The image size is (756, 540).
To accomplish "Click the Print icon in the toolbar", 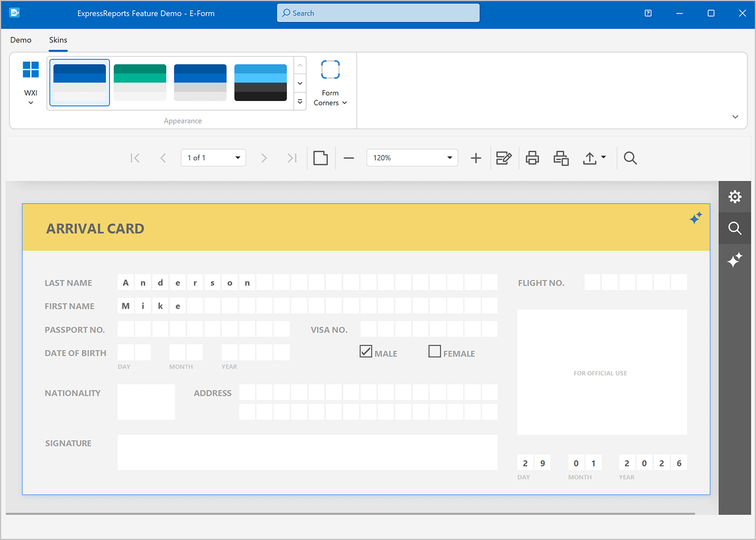I will pos(532,158).
